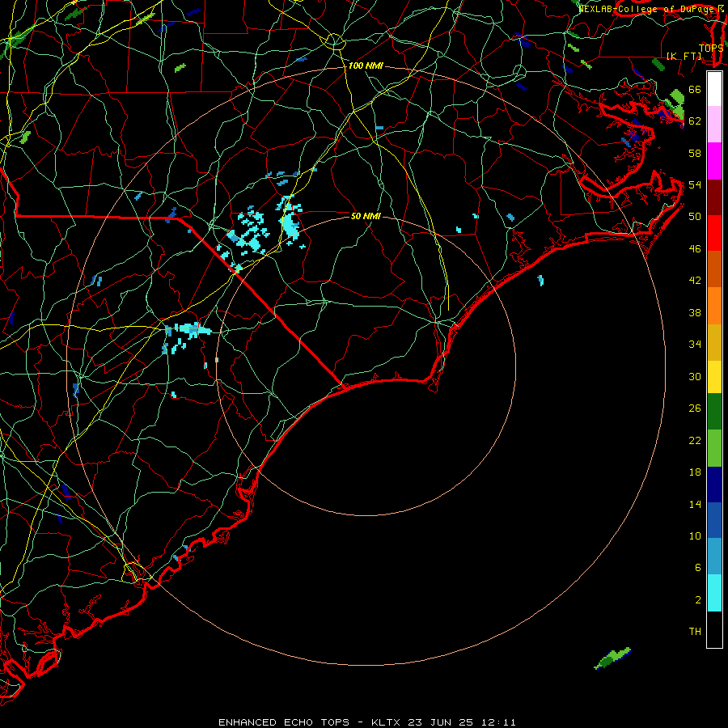
Task: Click the "12:11" timestamp
Action: 497,722
